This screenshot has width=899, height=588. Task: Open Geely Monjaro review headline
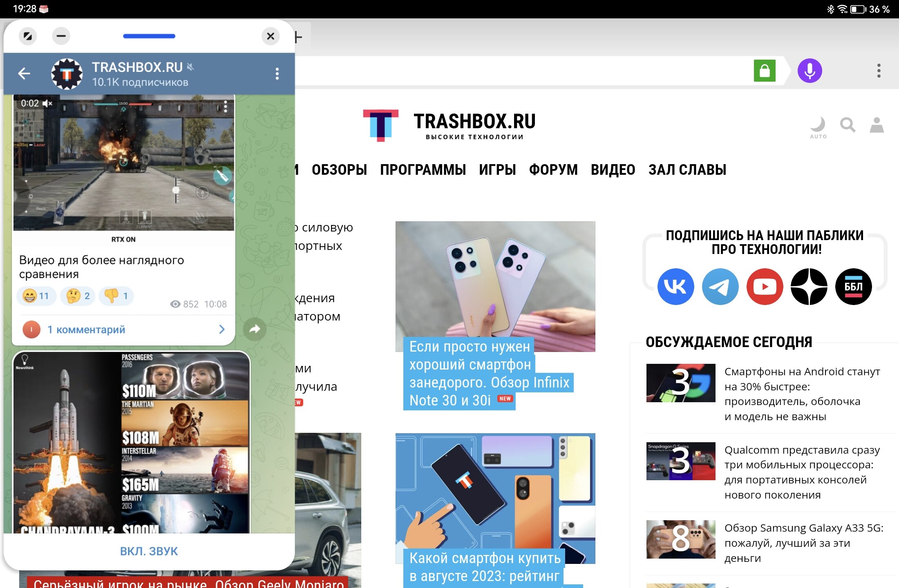188,583
